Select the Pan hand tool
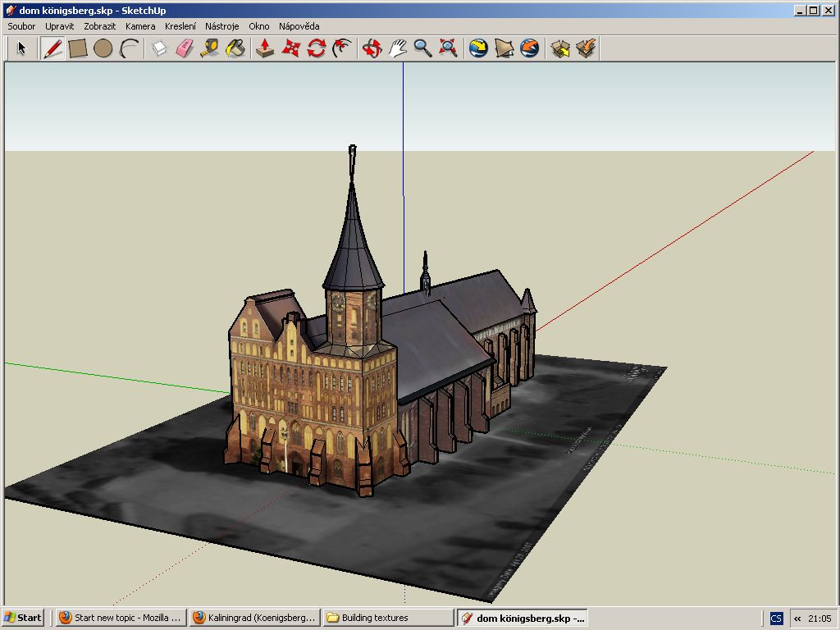The width and height of the screenshot is (840, 630). (x=398, y=48)
